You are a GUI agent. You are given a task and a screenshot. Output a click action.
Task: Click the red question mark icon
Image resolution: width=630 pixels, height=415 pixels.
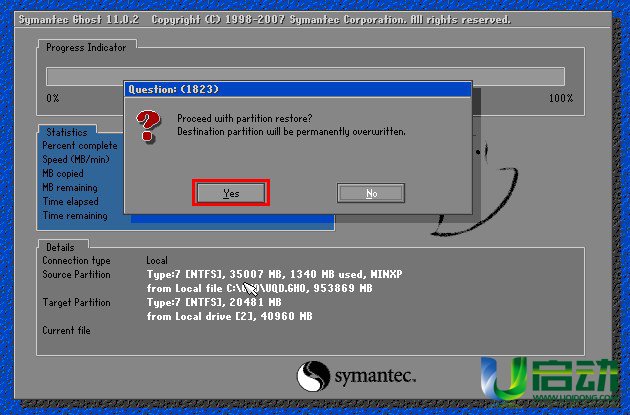[x=148, y=126]
